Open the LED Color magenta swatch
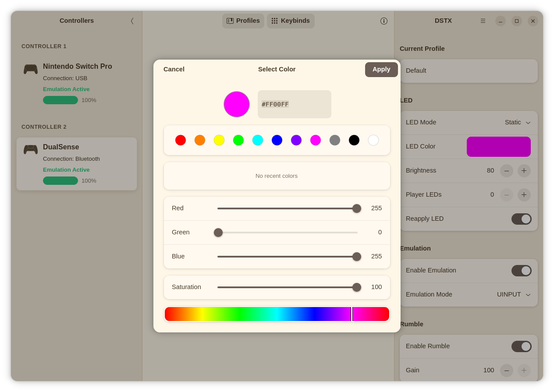 (x=499, y=147)
